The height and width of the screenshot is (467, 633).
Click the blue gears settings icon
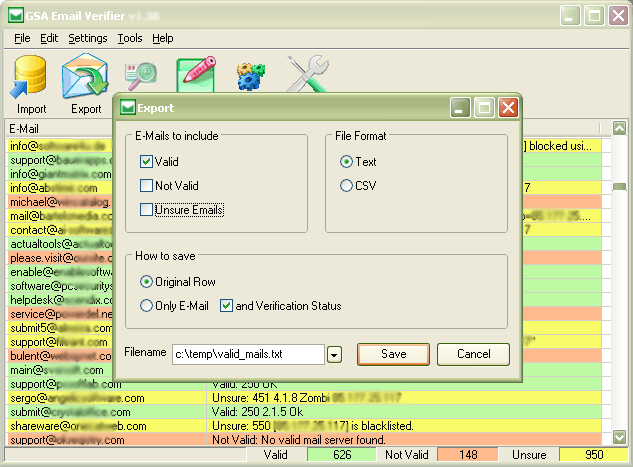pyautogui.click(x=250, y=75)
